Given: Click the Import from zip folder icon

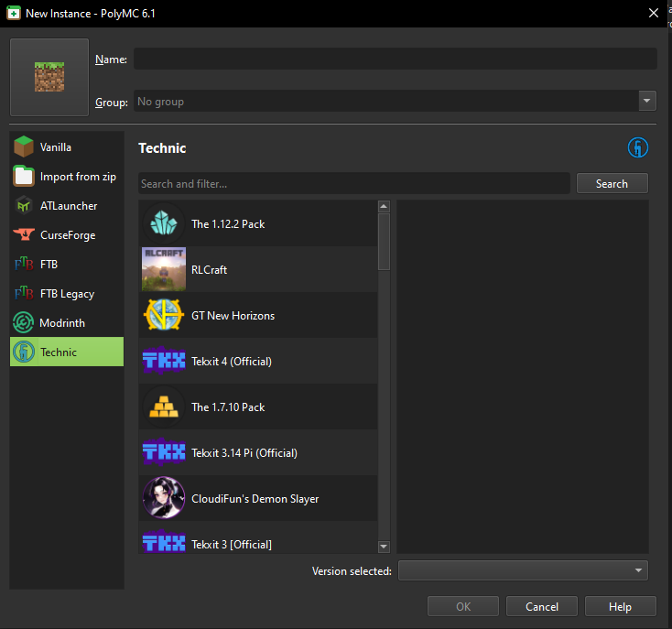Looking at the screenshot, I should click(24, 176).
